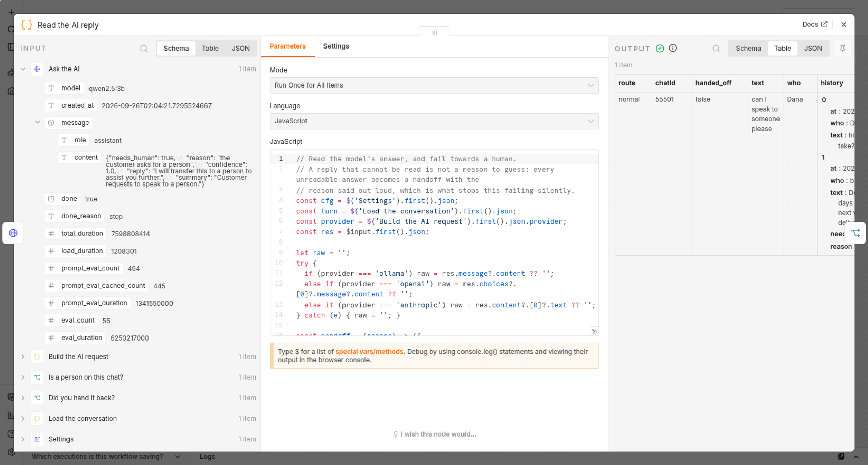Open the Language dropdown set to JavaScript

coord(434,121)
